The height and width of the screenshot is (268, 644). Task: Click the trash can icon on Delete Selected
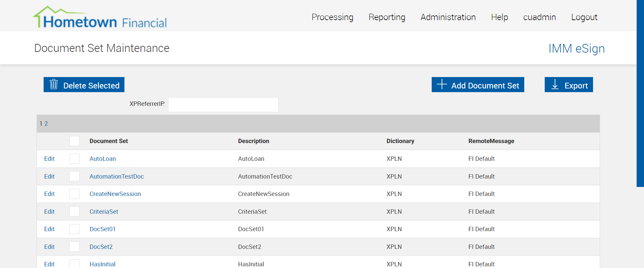pyautogui.click(x=54, y=84)
